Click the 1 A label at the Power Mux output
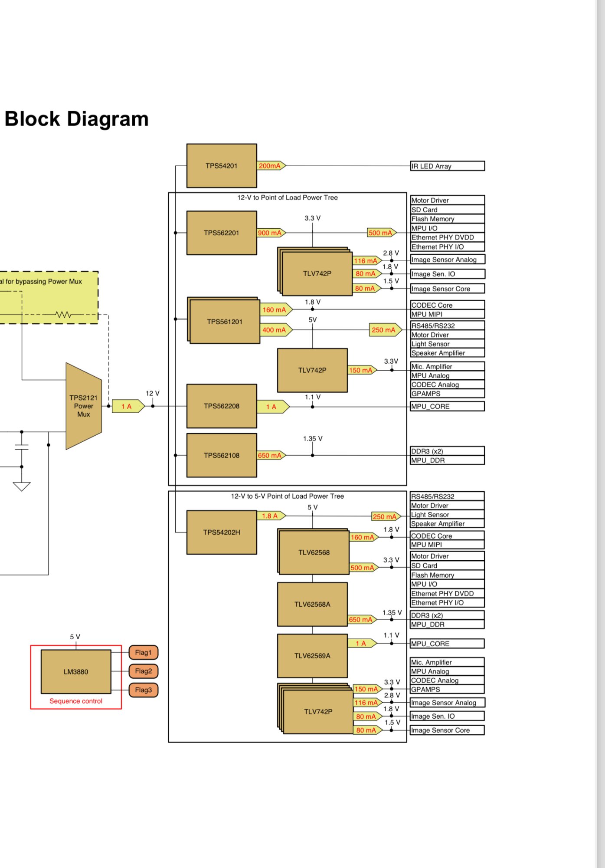 [128, 406]
